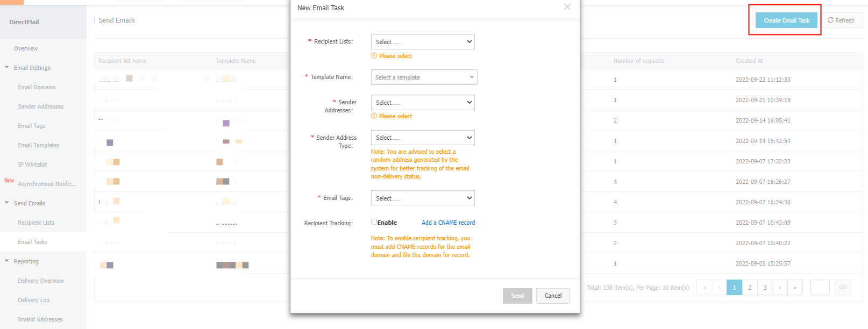Open the Template Name selector
Image resolution: width=868 pixels, height=329 pixels.
424,77
